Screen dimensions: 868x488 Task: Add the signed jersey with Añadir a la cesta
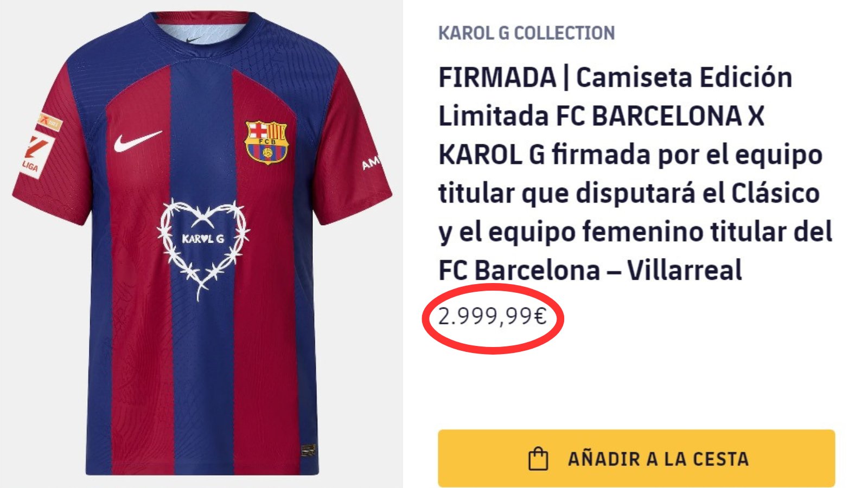(x=636, y=458)
